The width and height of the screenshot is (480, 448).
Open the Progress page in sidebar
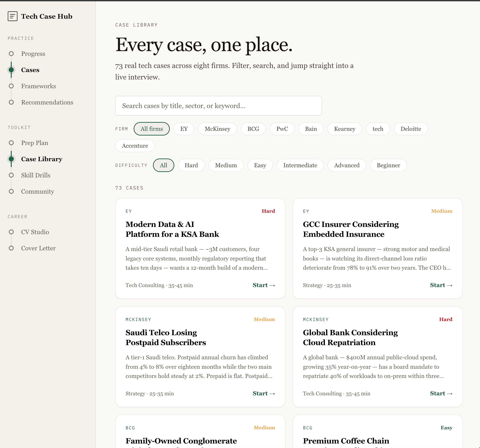[x=33, y=54]
